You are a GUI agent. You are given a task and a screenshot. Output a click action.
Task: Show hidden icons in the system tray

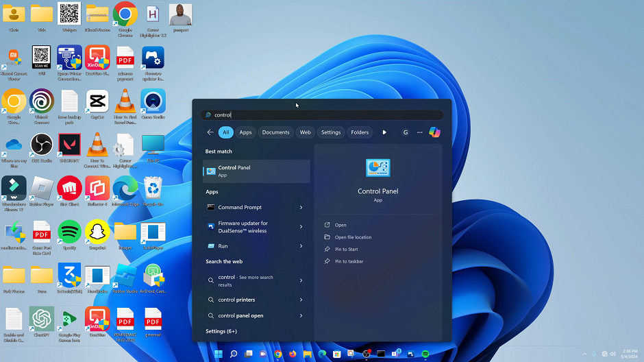pyautogui.click(x=584, y=354)
